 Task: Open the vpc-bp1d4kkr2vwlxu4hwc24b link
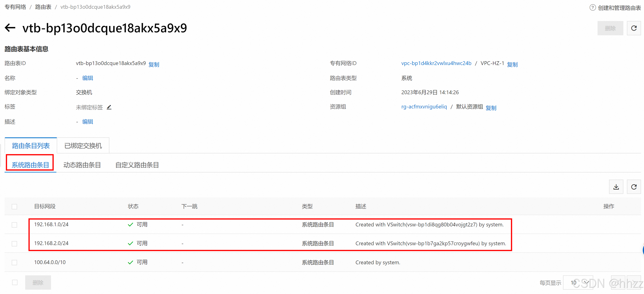coord(436,63)
